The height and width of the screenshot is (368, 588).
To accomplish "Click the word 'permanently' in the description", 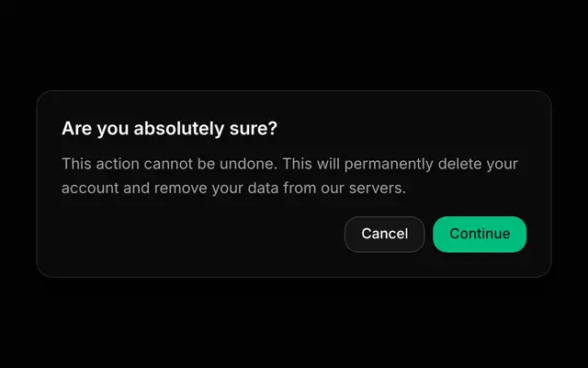I will pyautogui.click(x=389, y=165).
